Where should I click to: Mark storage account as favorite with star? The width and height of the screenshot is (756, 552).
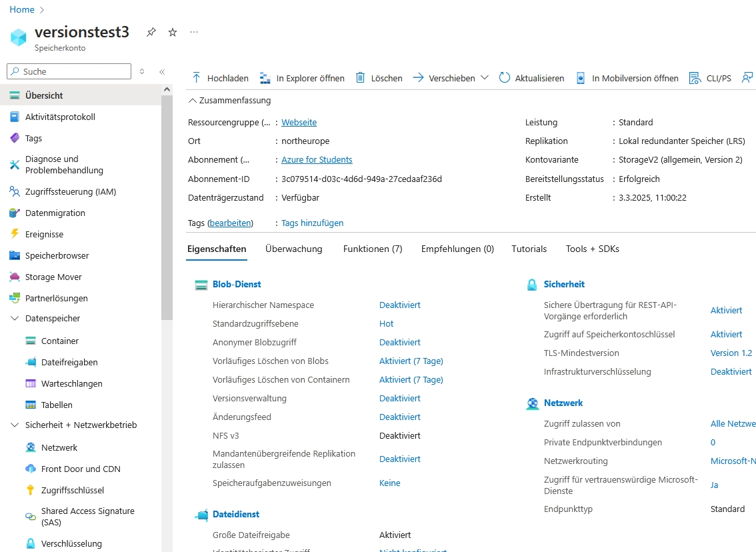pyautogui.click(x=173, y=32)
